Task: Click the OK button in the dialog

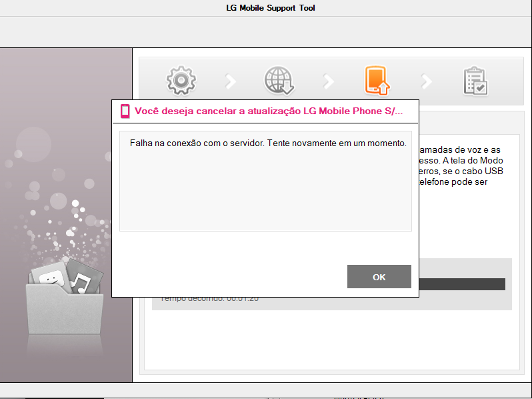Action: tap(379, 277)
